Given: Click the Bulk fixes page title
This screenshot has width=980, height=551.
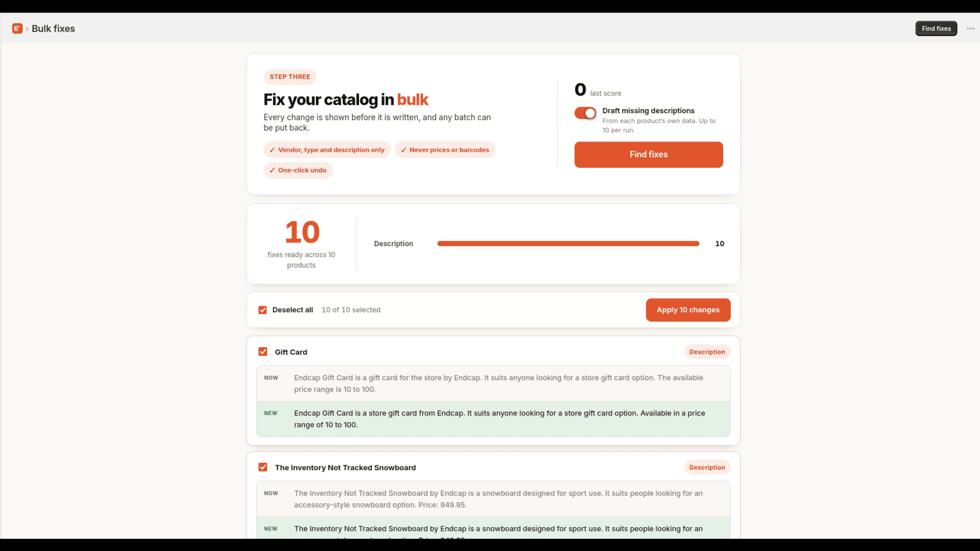Looking at the screenshot, I should (53, 29).
